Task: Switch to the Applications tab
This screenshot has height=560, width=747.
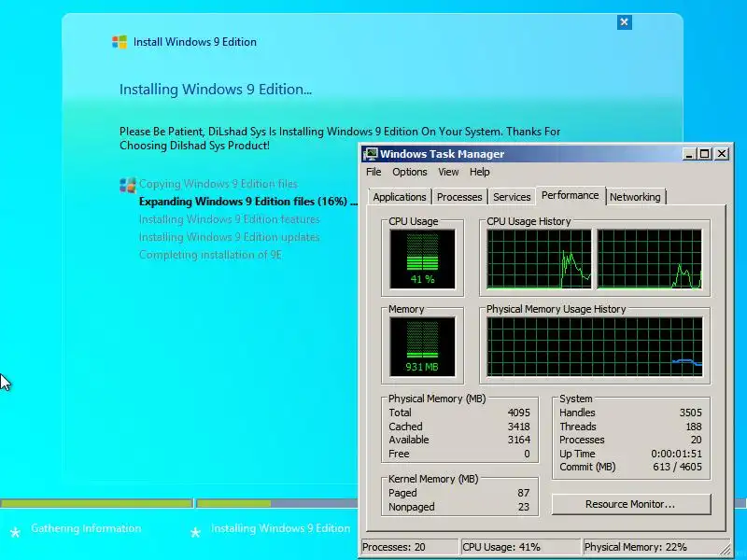Action: [x=400, y=197]
